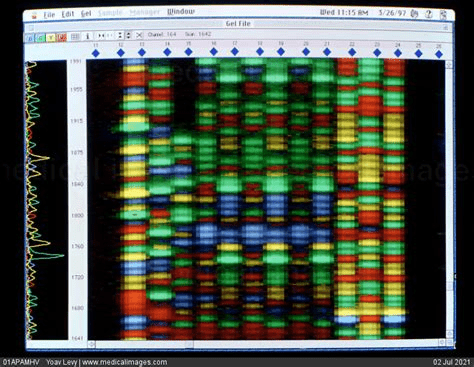Click the vertical scrollbar down arrow

[x=449, y=333]
